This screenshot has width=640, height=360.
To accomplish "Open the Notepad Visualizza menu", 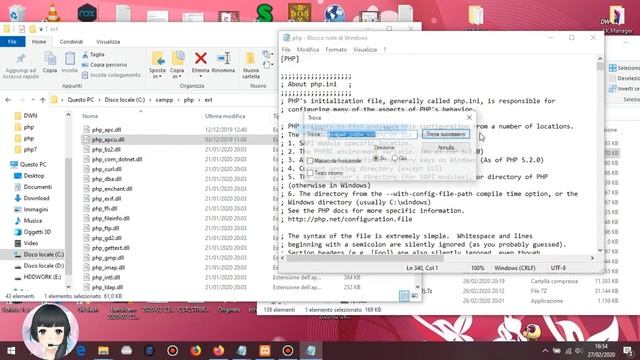I will (x=365, y=49).
